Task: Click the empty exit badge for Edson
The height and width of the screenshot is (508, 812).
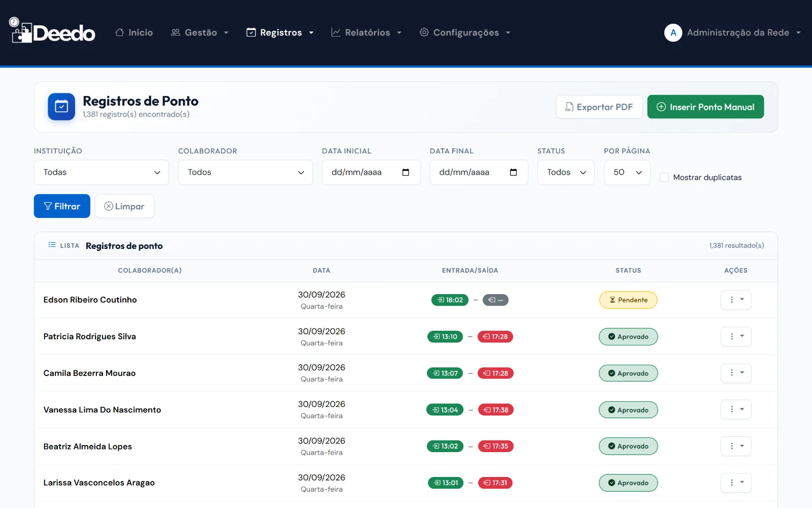Action: 495,300
